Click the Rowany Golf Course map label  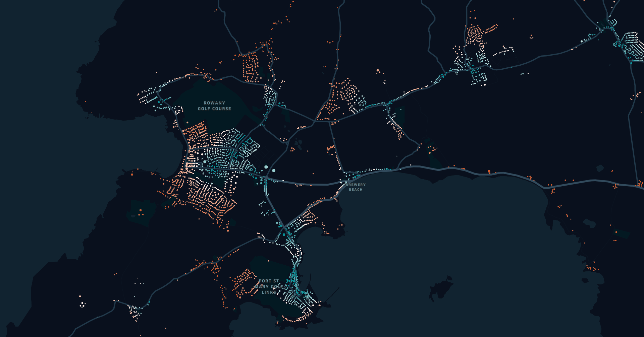[x=214, y=106]
